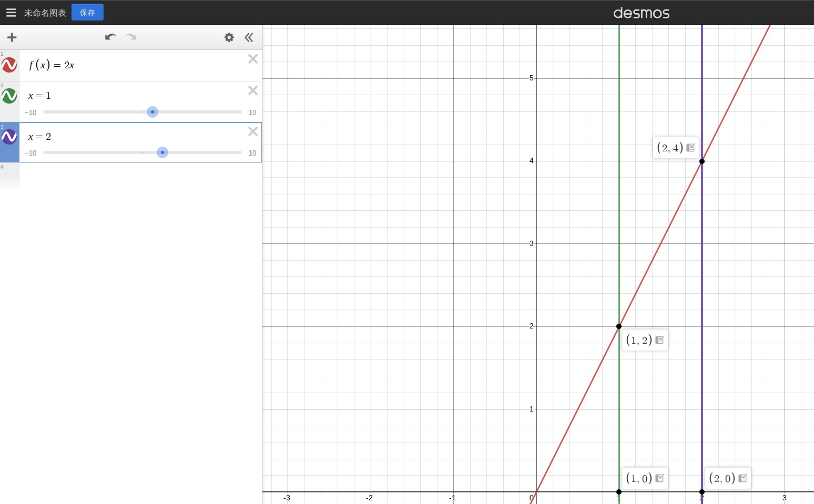Collapse the expression list panel
This screenshot has width=814, height=504.
tap(249, 37)
